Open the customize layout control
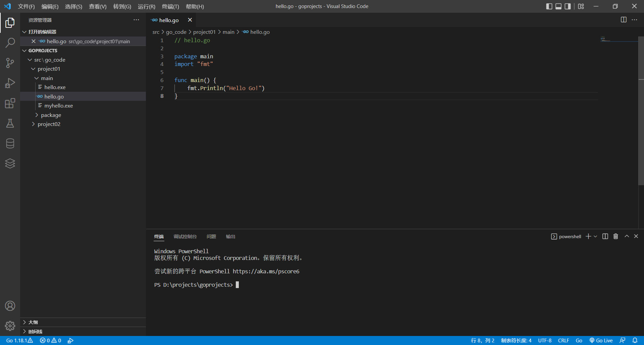644x345 pixels. pos(581,6)
